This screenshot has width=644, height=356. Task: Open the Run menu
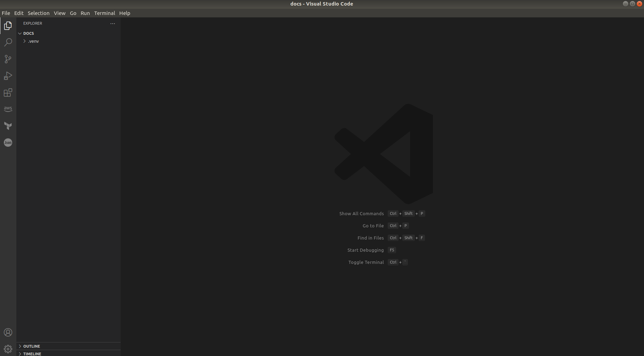tap(85, 13)
